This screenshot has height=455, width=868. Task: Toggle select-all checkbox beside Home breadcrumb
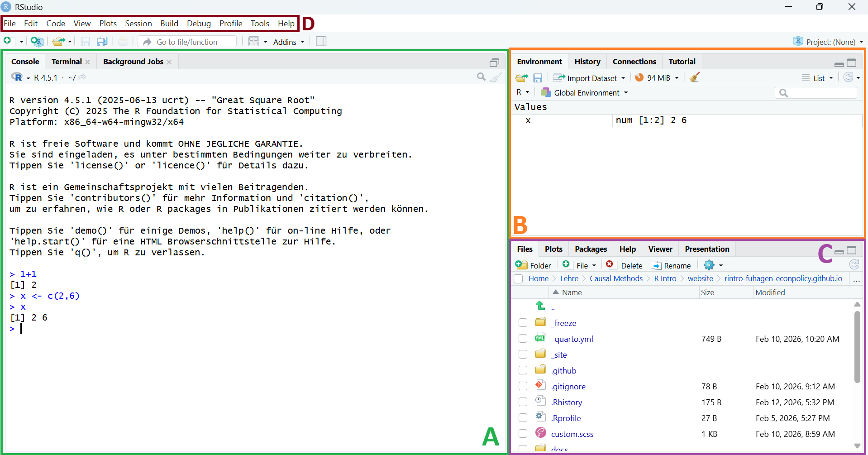(x=518, y=279)
